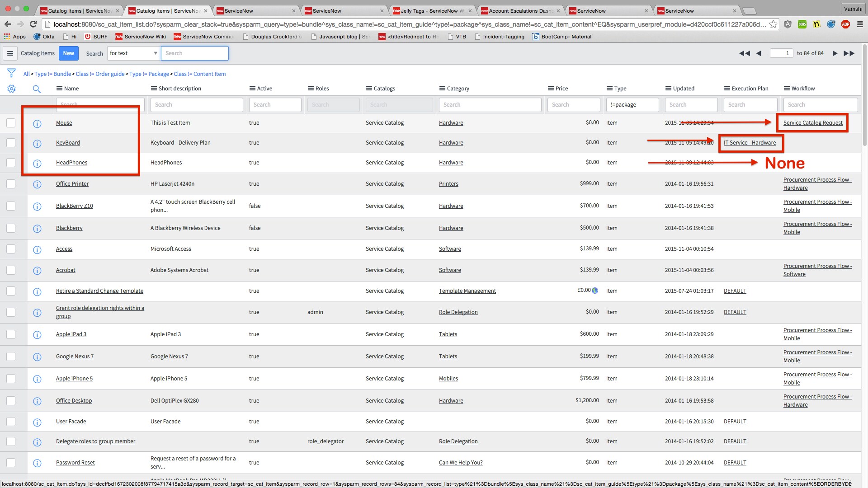
Task: Open the hamburger menu next to Catalog Items
Action: (10, 53)
